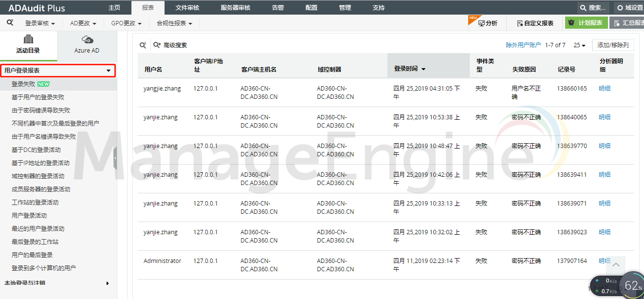Click 明细 link for yangjie.zhang row
Viewport: 644px width, 299px height.
(605, 89)
